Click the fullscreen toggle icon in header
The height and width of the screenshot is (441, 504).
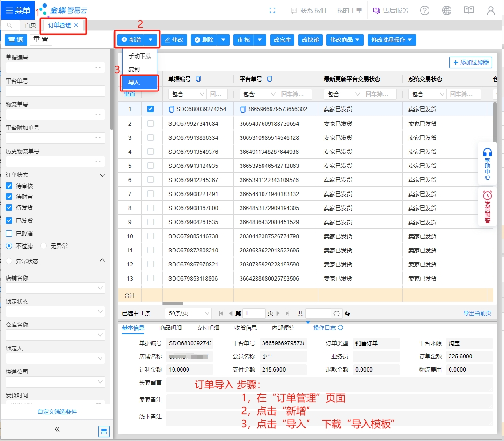coord(272,10)
